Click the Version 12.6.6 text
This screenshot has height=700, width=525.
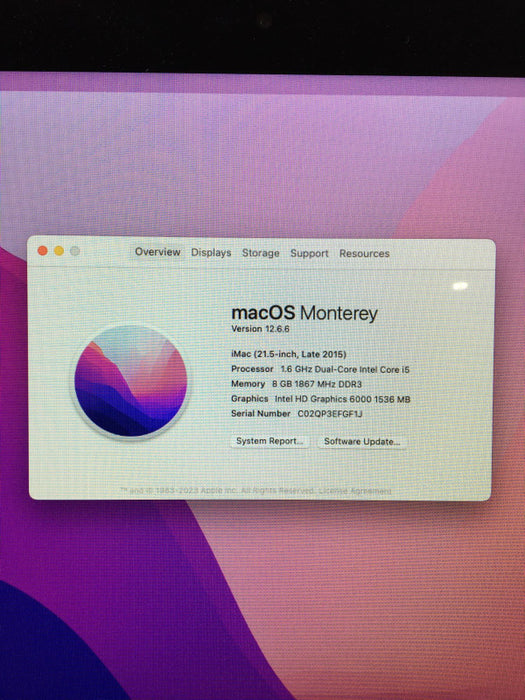coord(260,329)
